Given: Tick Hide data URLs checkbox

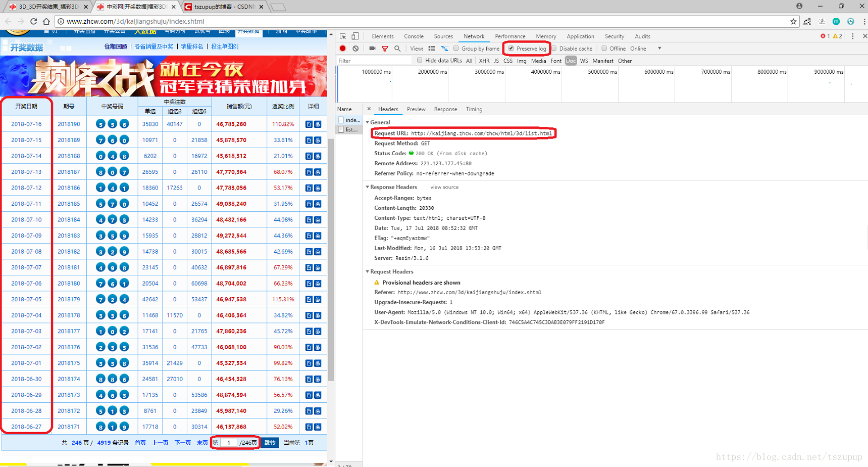Looking at the screenshot, I should (x=420, y=60).
